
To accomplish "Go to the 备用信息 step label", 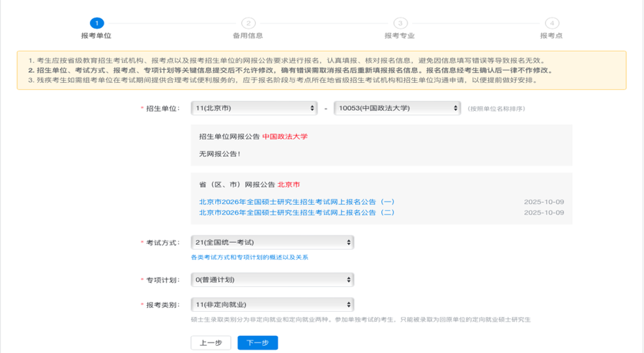I will (248, 36).
